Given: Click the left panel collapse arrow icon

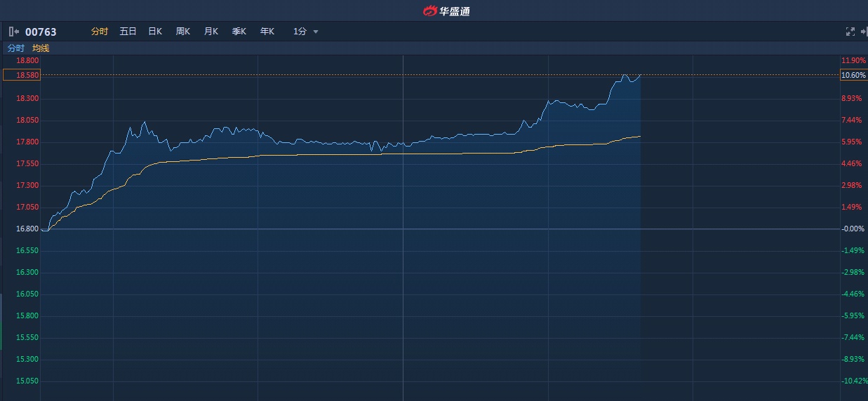Looking at the screenshot, I should pyautogui.click(x=13, y=32).
